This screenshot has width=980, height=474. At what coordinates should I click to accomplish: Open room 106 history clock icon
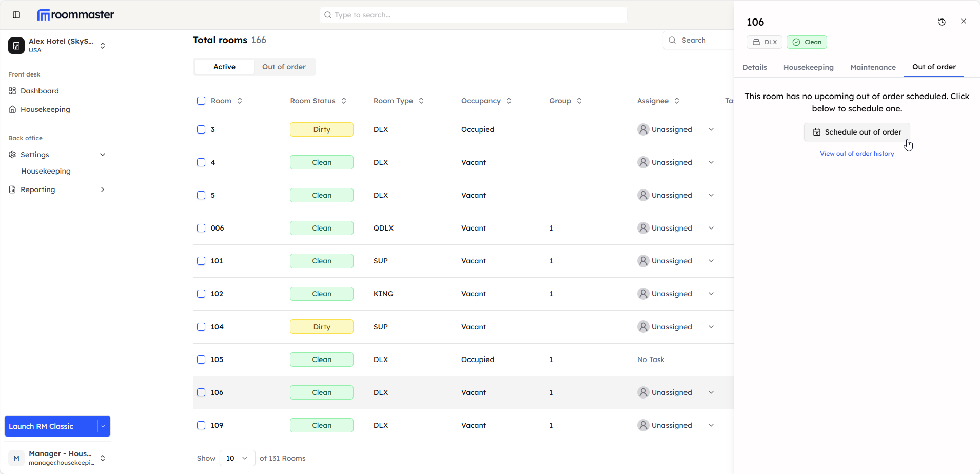coord(942,22)
